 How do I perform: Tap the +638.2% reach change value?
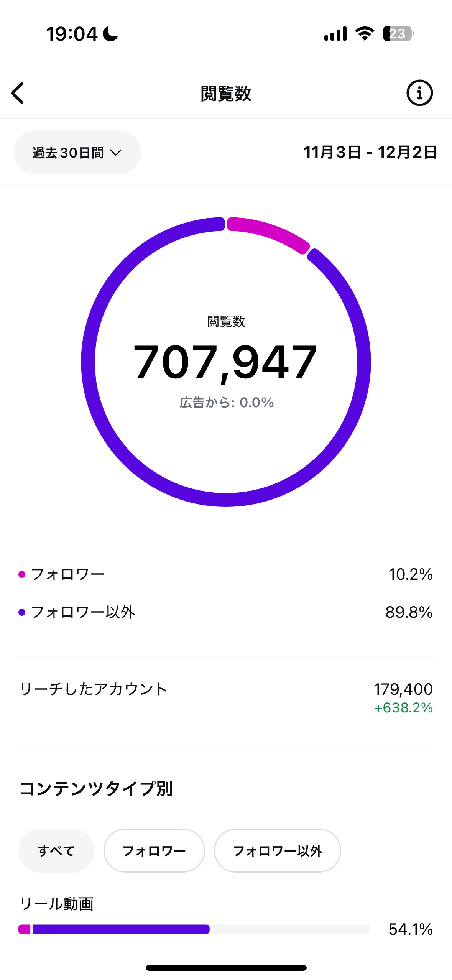pos(404,708)
